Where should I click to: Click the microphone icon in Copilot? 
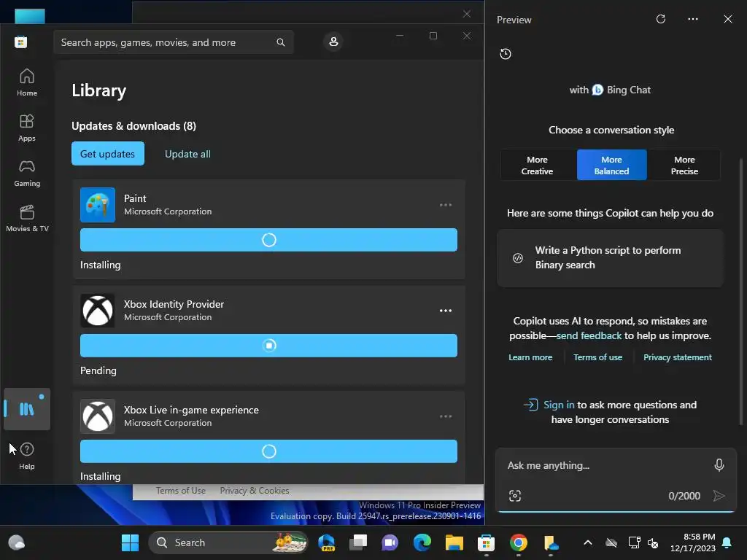tap(719, 465)
